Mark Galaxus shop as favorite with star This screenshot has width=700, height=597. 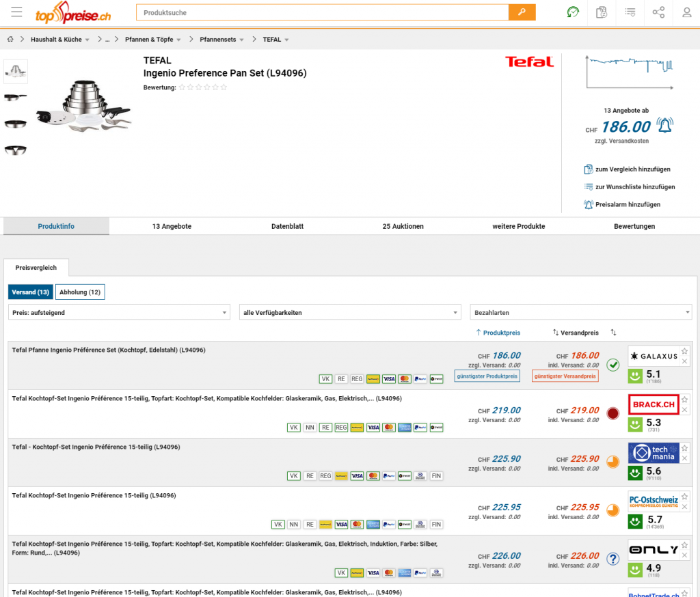click(685, 351)
